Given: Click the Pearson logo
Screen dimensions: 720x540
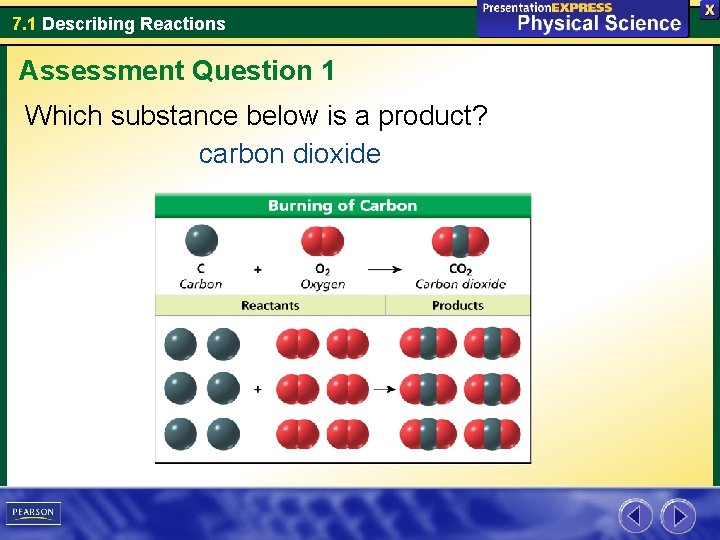Looking at the screenshot, I should 33,513.
